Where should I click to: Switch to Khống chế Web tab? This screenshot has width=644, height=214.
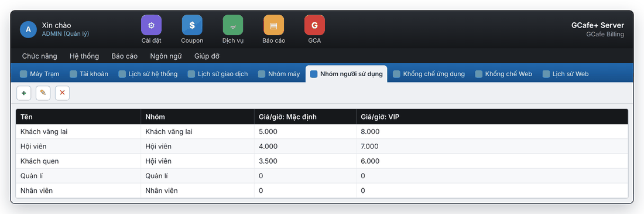[x=503, y=74]
